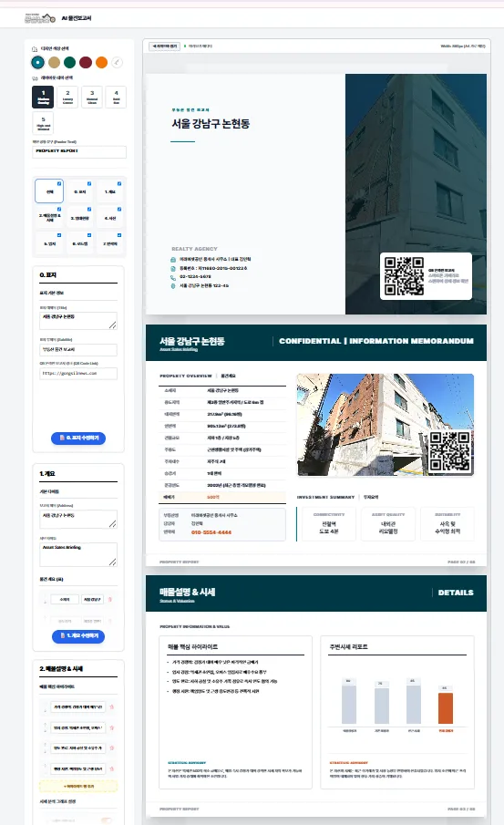The image size is (504, 825).
Task: Move the second highlight item down
Action: [46, 730]
